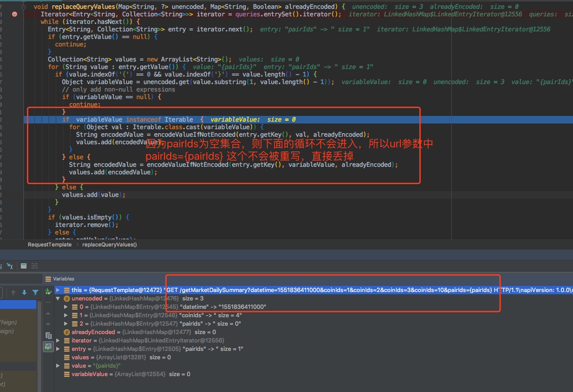Expand the coinIds map entry node
Screen dimensions: 573x392
(65, 315)
